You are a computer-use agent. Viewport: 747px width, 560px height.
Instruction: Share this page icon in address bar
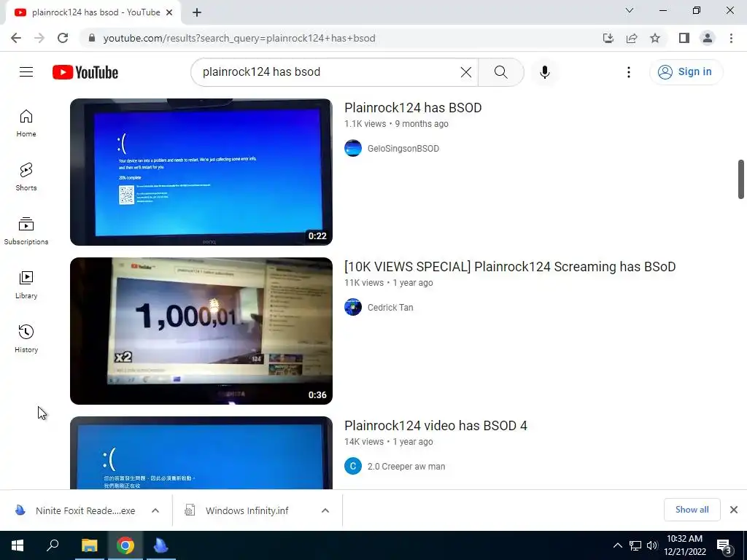632,38
